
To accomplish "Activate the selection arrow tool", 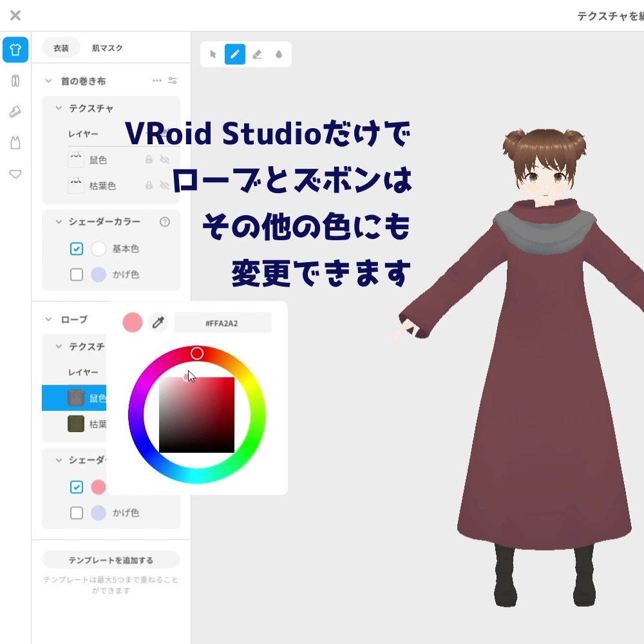I will point(213,55).
